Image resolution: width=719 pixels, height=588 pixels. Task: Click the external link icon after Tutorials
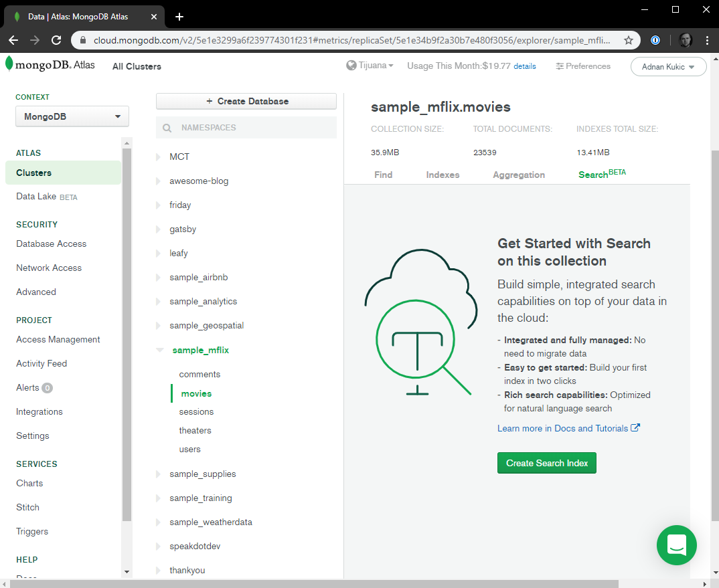coord(635,427)
